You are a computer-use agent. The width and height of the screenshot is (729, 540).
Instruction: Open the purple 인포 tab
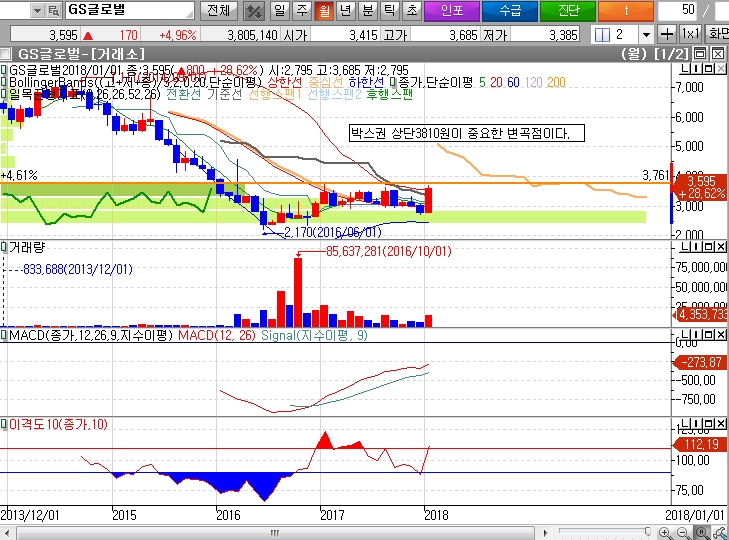[x=451, y=11]
